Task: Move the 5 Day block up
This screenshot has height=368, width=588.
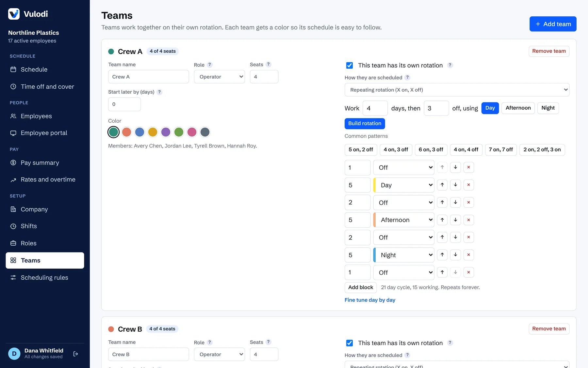Action: pos(442,185)
